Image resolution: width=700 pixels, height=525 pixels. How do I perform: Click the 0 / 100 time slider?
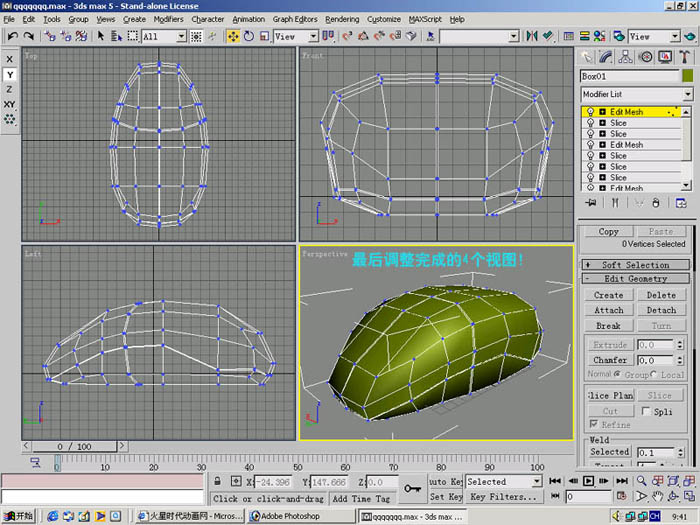74,446
